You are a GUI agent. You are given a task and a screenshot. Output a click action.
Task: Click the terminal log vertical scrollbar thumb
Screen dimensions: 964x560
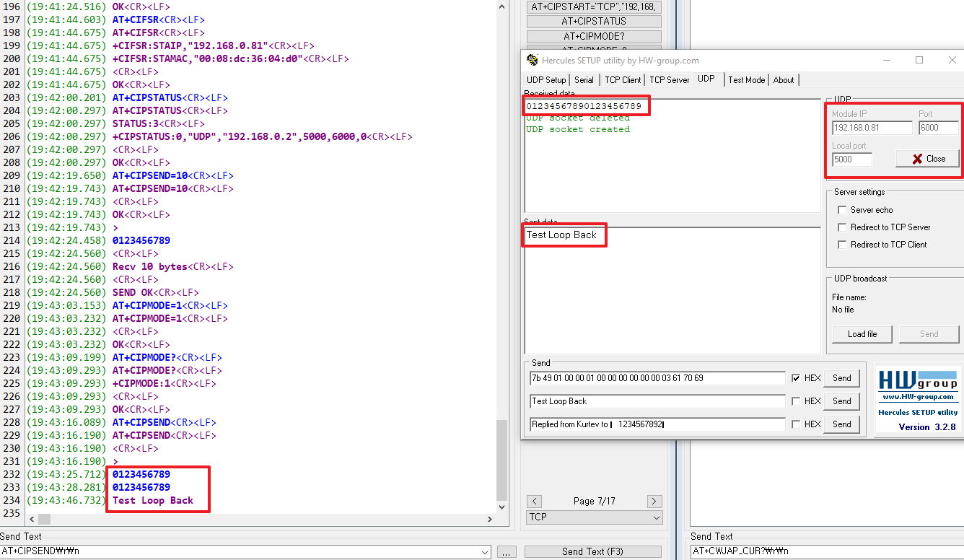503,460
